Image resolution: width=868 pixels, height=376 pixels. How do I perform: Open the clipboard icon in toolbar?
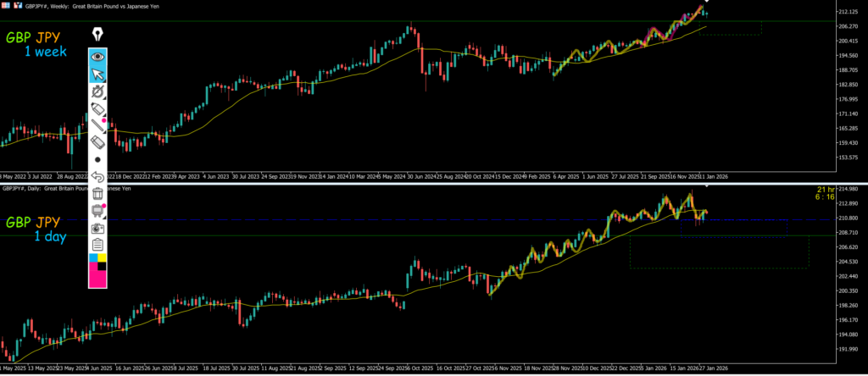98,245
